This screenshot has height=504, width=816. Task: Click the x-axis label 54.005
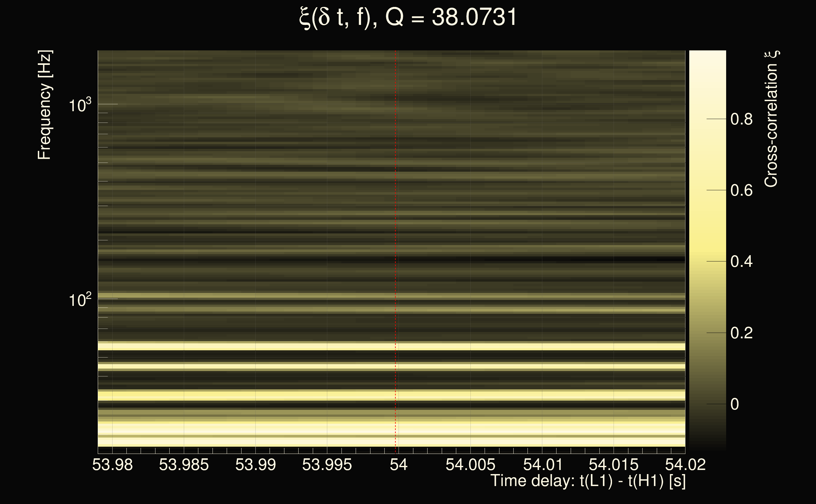(x=470, y=465)
